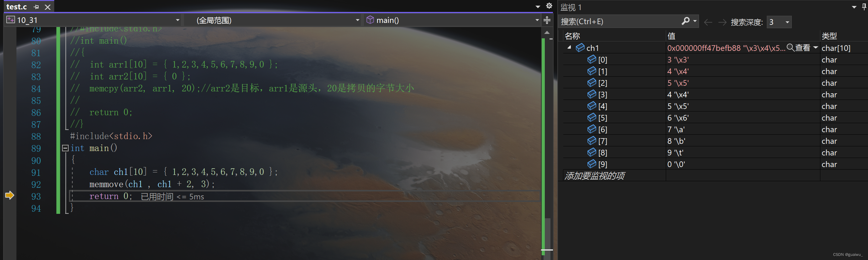868x260 pixels.
Task: Click the split editor window icon
Action: pyautogui.click(x=547, y=20)
